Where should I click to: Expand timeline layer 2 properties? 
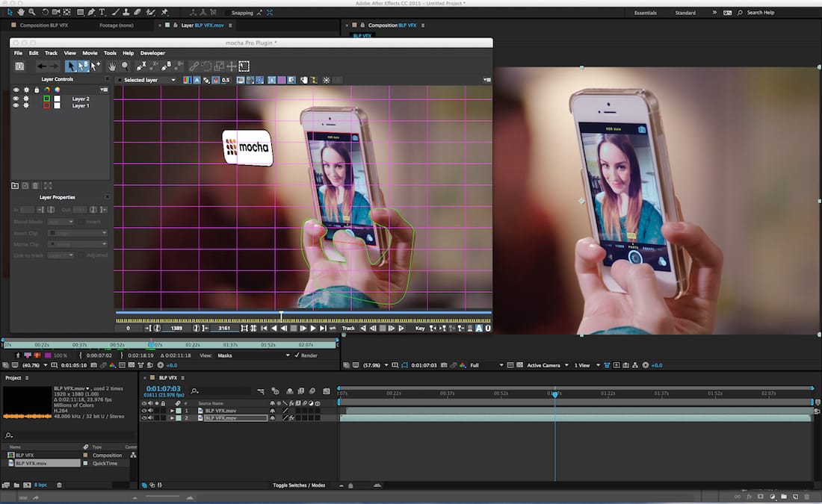point(172,418)
